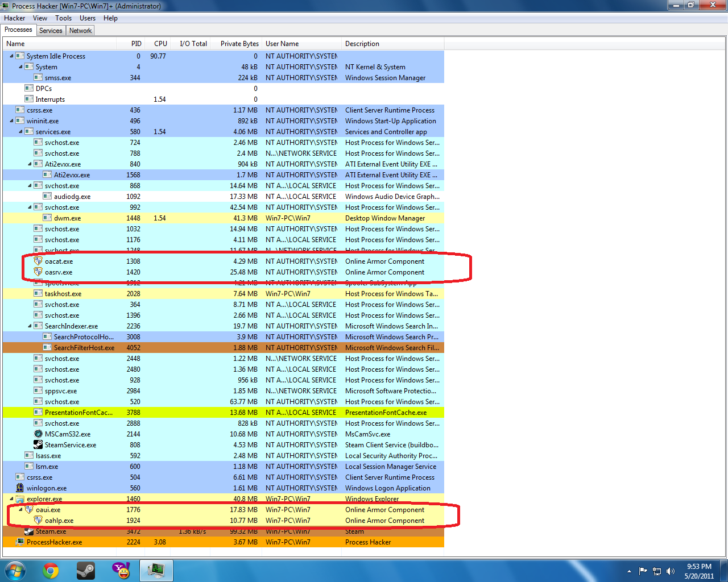Click the audiodg.exe process icon
728x582 pixels.
(x=47, y=197)
